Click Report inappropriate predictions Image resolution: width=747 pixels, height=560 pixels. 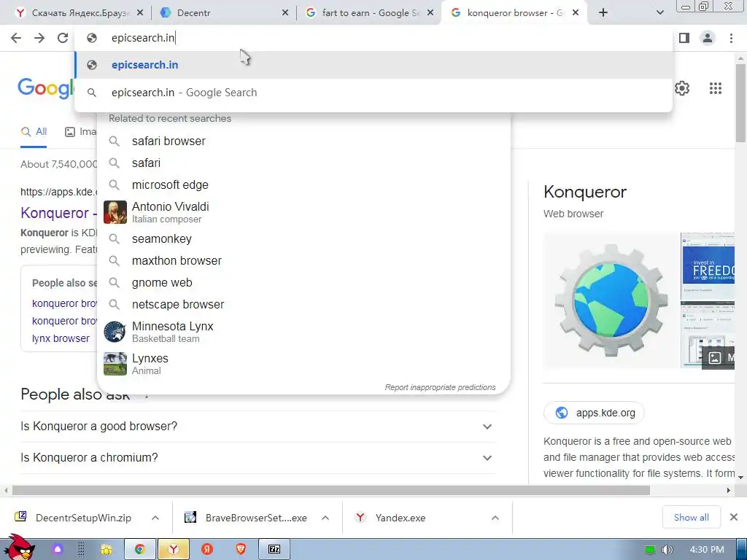tap(440, 387)
